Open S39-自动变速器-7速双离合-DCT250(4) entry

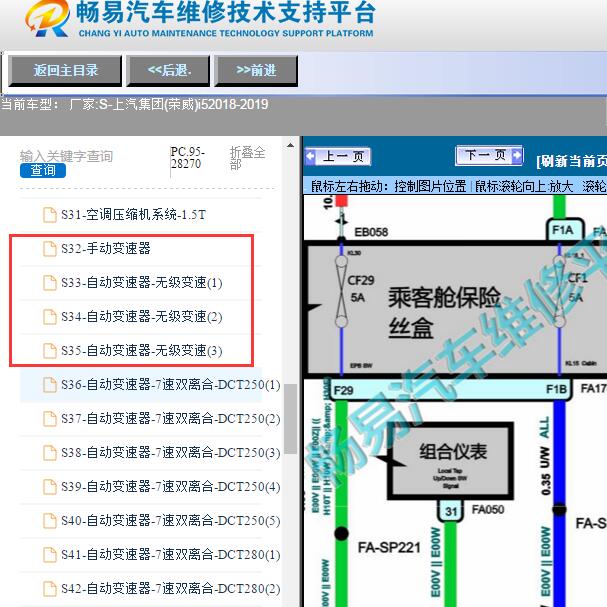pyautogui.click(x=171, y=487)
